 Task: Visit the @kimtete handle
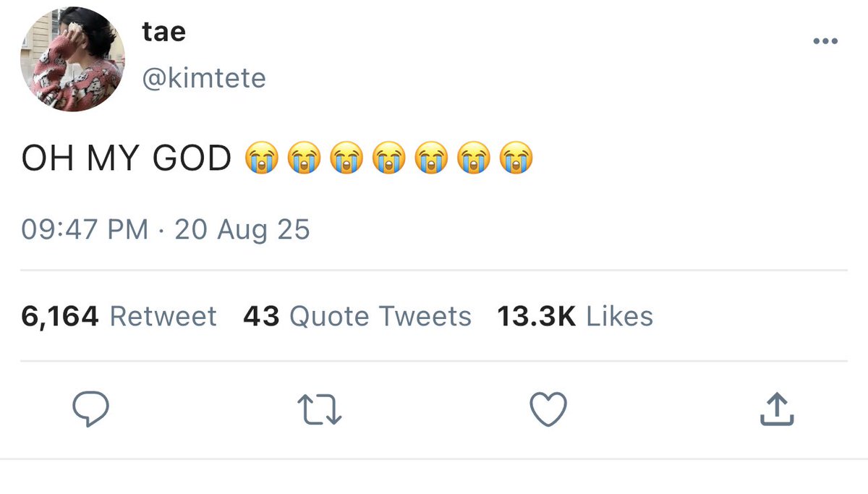coord(204,77)
